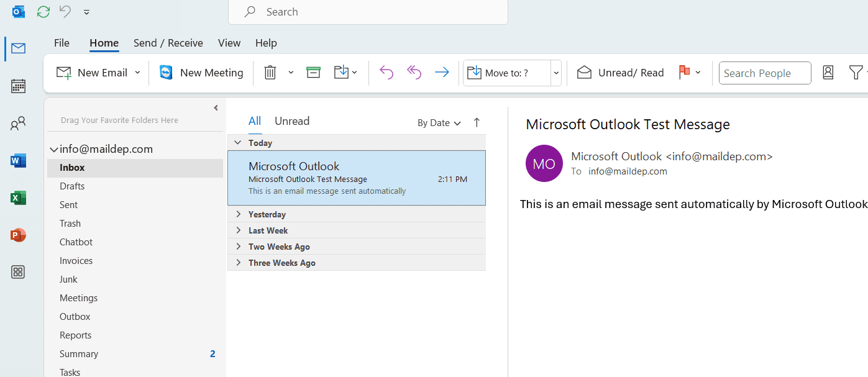Open the Help tab
The width and height of the screenshot is (868, 377).
(266, 43)
